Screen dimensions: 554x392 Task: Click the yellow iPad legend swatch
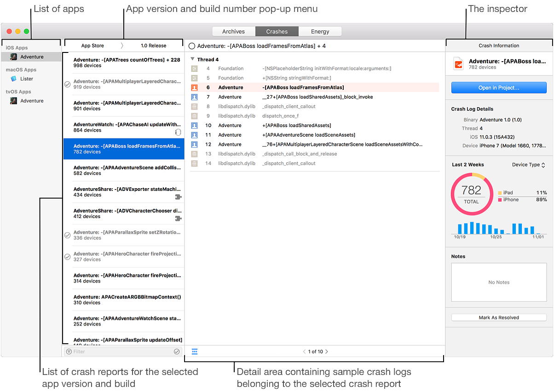[x=500, y=193]
